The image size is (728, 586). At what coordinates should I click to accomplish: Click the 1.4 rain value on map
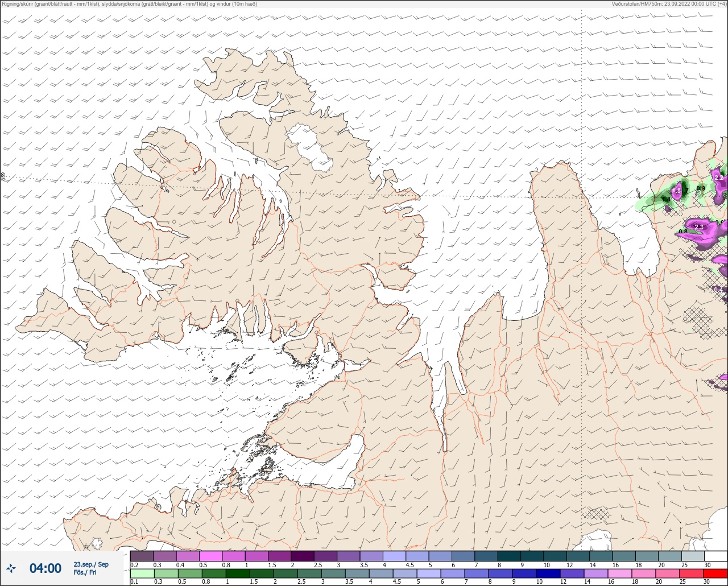[666, 199]
